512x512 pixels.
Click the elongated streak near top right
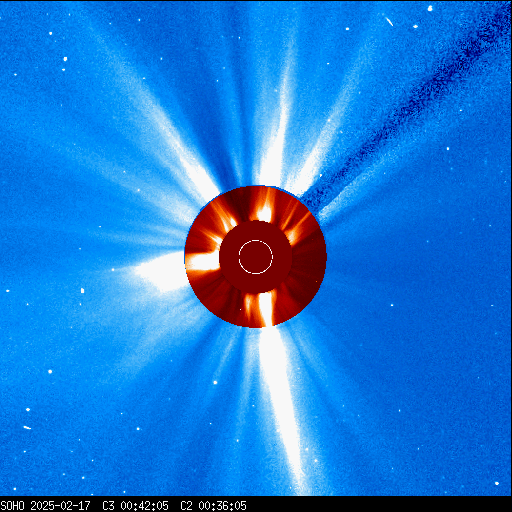click(x=389, y=21)
